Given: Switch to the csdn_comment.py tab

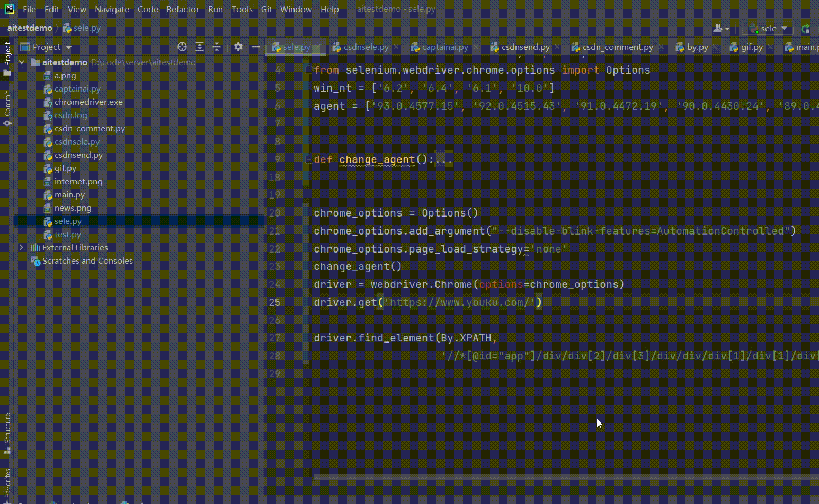Looking at the screenshot, I should [618, 47].
